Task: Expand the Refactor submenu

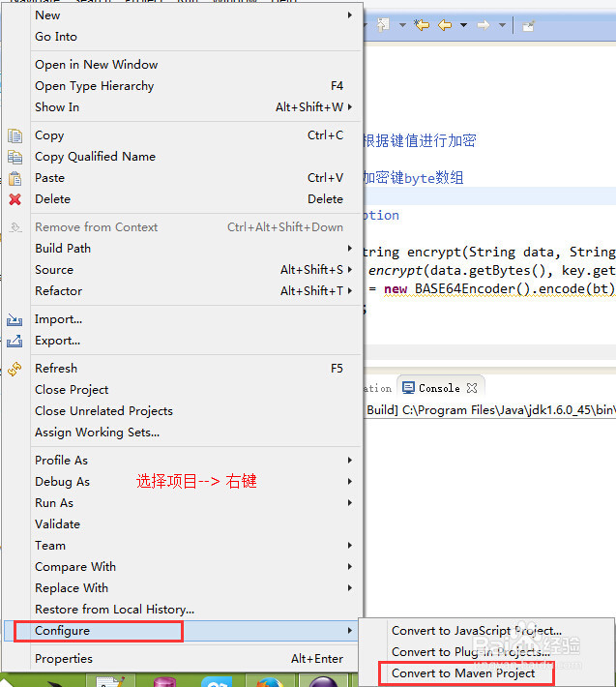Action: (183, 291)
